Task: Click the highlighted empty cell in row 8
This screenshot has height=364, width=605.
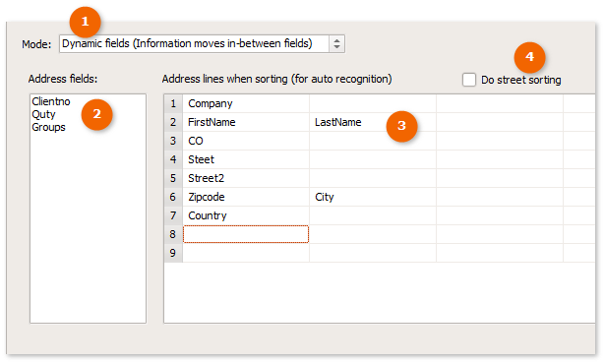Action: point(246,234)
